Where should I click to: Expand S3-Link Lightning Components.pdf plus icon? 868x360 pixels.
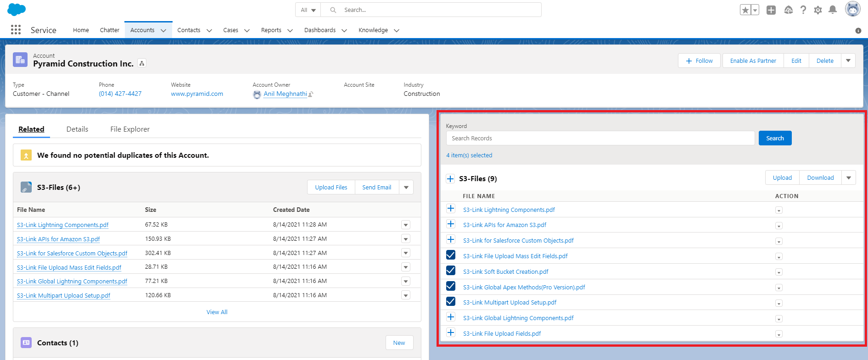click(451, 209)
